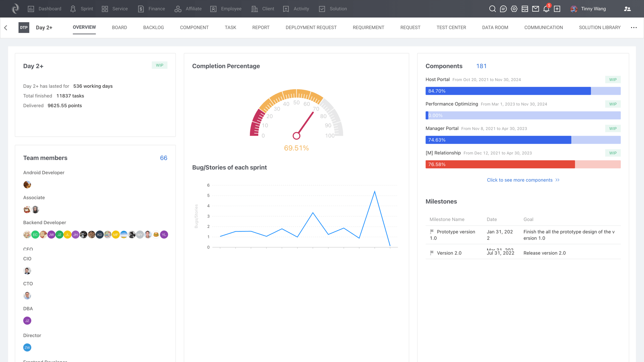Open the inbox tray icon
This screenshot has height=362, width=644.
click(x=525, y=9)
